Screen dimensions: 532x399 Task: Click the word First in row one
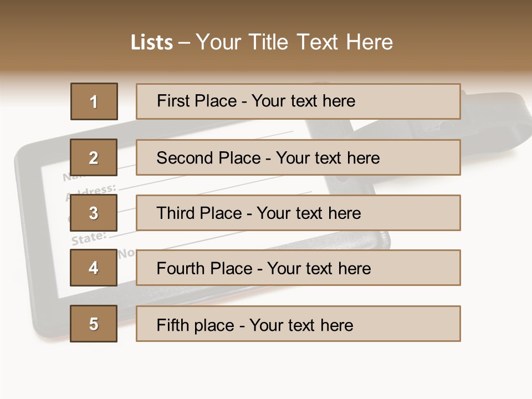[173, 101]
